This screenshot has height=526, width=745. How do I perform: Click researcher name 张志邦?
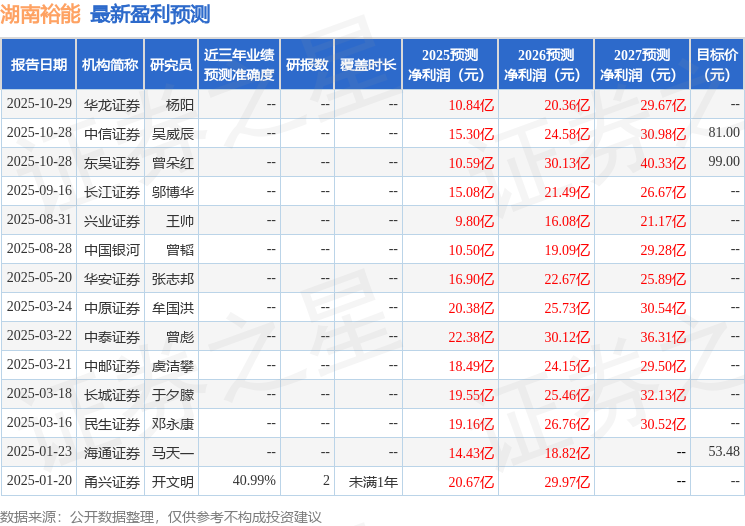(173, 279)
